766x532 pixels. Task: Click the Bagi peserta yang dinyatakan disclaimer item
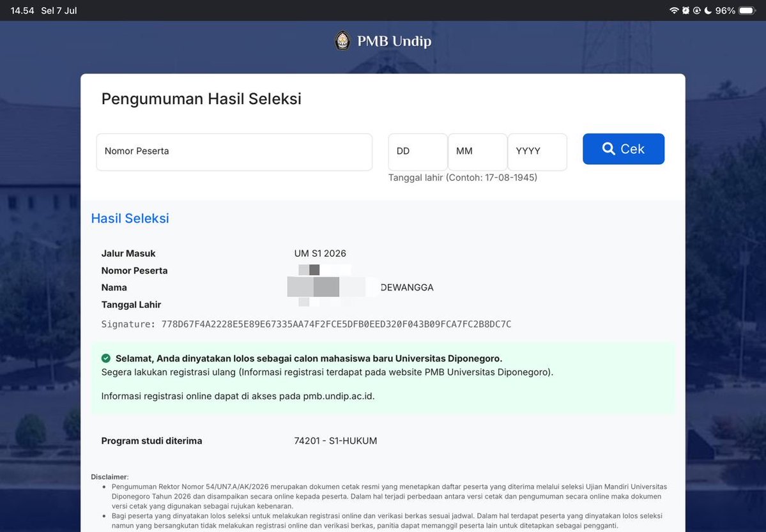[x=387, y=521]
